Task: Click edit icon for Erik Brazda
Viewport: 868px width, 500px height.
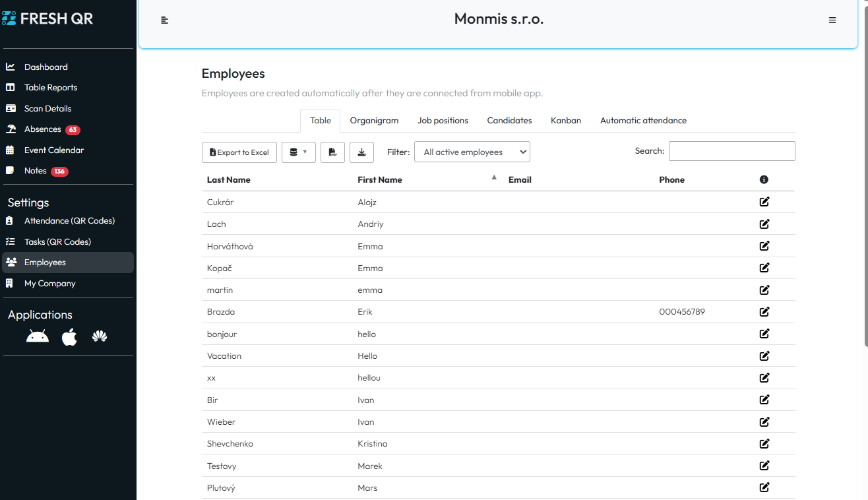Action: pos(764,312)
